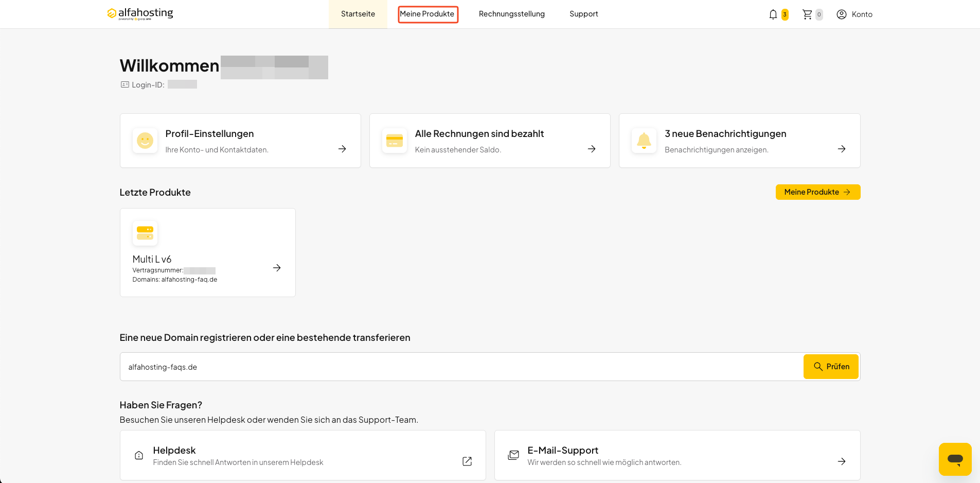Click the smiley Profil-Einstellungen icon
The width and height of the screenshot is (980, 483).
coord(145,141)
